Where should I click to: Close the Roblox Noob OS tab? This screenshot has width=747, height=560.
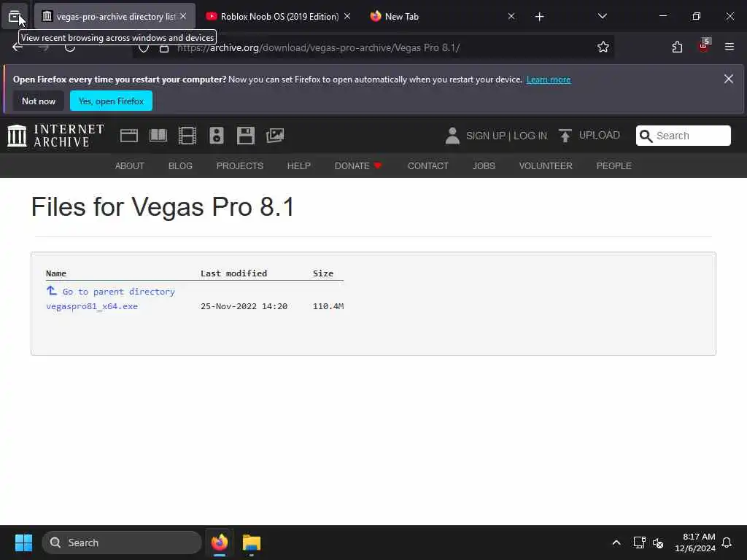(x=347, y=16)
